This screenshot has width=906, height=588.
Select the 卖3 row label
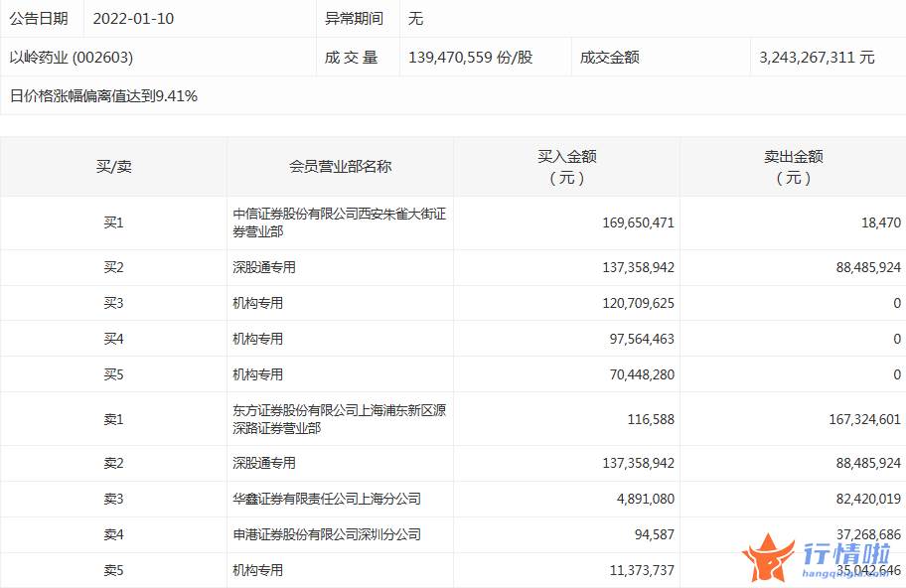point(114,499)
